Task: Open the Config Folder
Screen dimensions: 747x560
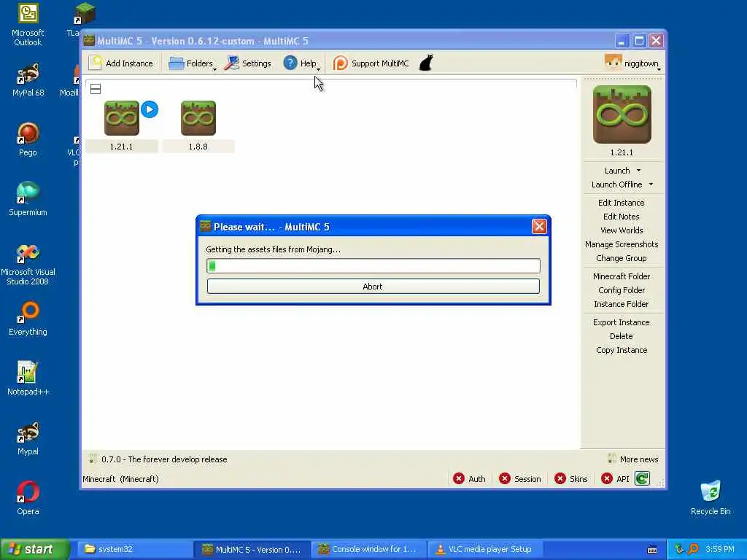Action: point(622,290)
